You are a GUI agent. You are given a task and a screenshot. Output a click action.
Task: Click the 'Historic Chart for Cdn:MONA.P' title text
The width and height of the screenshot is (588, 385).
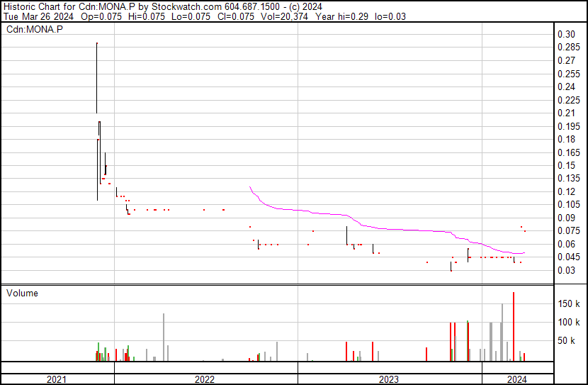(x=69, y=7)
